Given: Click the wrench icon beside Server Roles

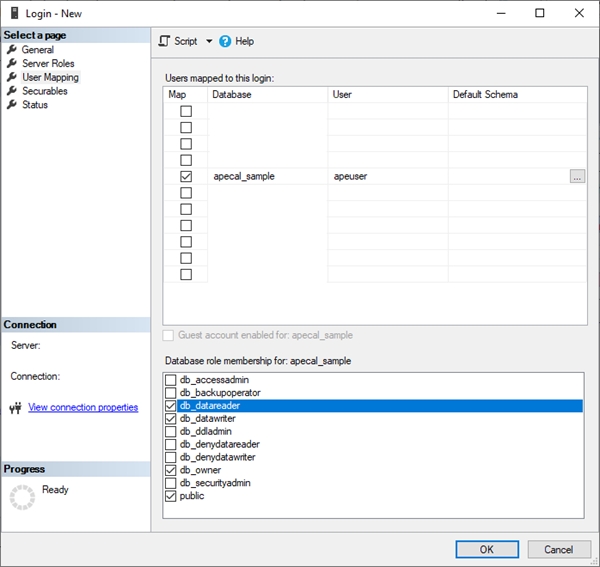Looking at the screenshot, I should (x=12, y=64).
